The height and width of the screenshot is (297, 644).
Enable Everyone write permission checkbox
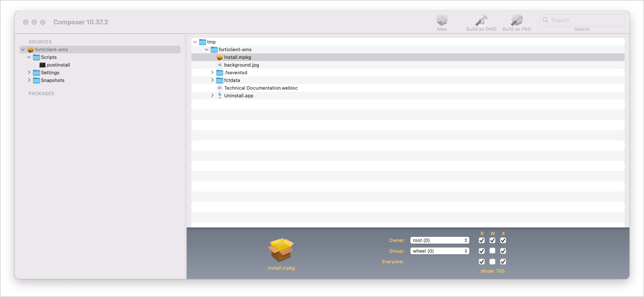click(x=492, y=262)
